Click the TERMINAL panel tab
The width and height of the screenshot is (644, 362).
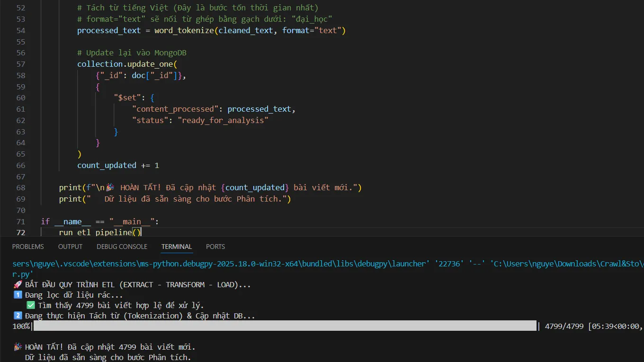[x=176, y=247]
